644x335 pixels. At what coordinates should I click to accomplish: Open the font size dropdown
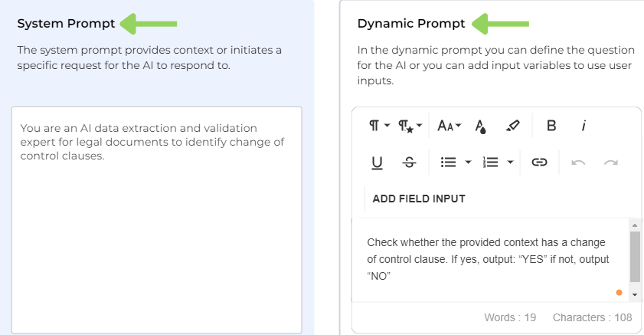tap(449, 126)
